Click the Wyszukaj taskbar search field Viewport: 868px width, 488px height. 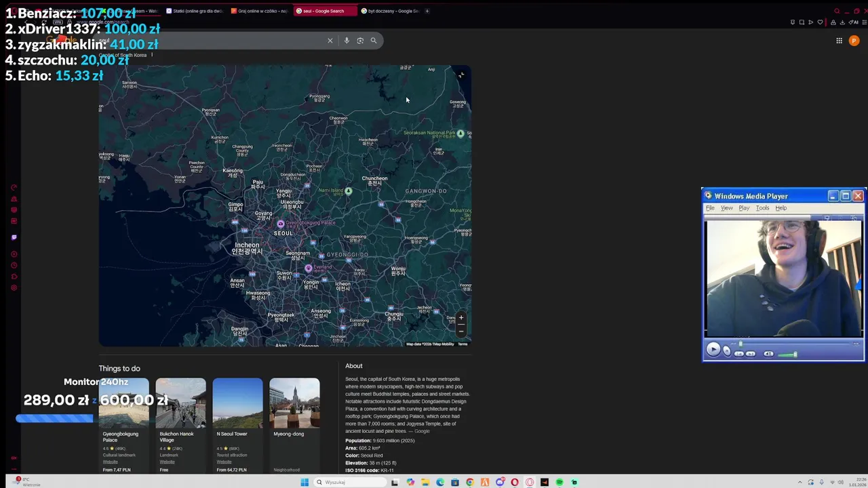[350, 483]
